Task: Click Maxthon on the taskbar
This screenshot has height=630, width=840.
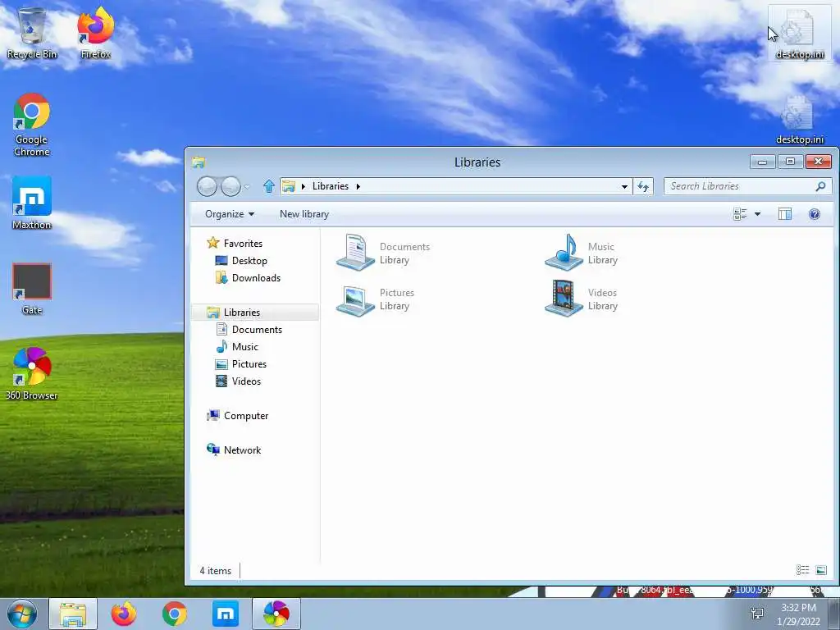Action: (226, 614)
